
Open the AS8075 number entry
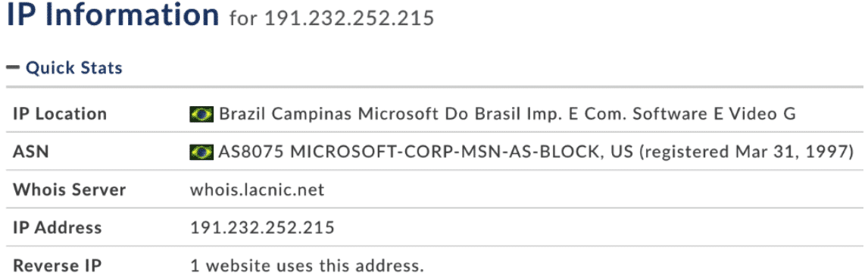coord(252,152)
